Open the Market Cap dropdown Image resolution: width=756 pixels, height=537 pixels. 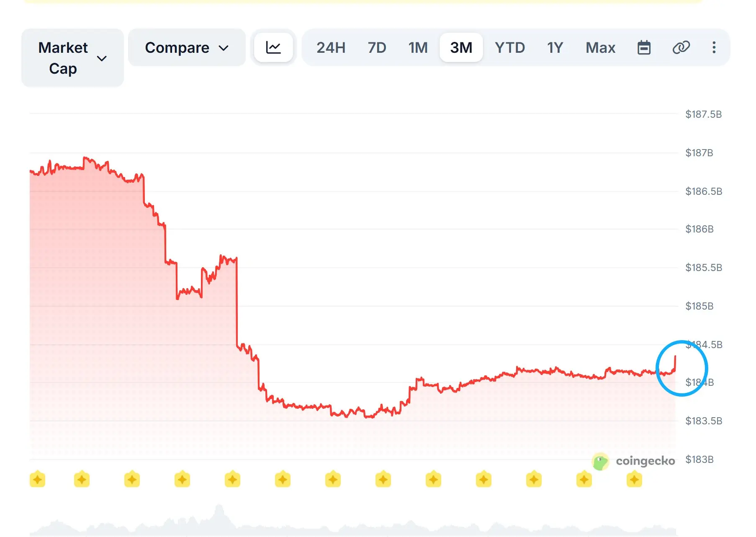pos(72,58)
